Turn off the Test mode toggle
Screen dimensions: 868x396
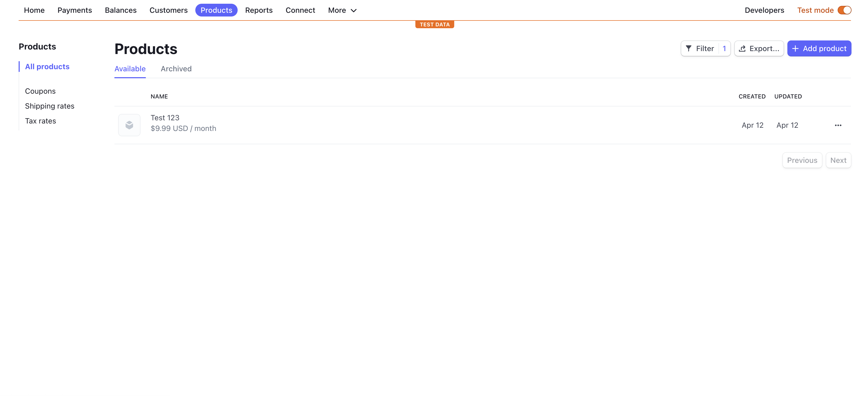click(844, 10)
